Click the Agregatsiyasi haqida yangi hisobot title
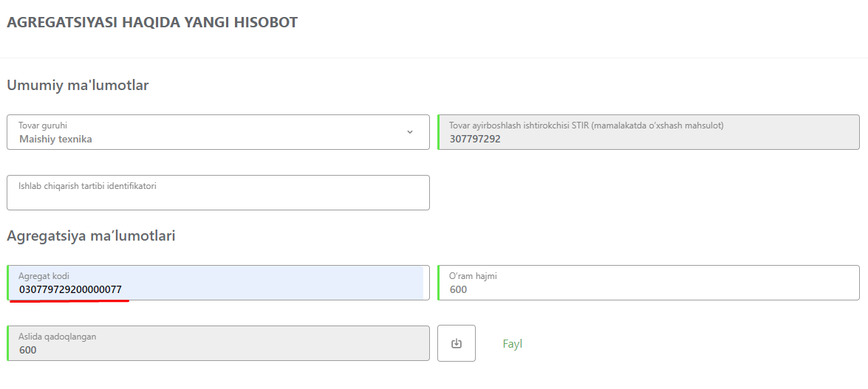The height and width of the screenshot is (389, 868). [x=152, y=22]
